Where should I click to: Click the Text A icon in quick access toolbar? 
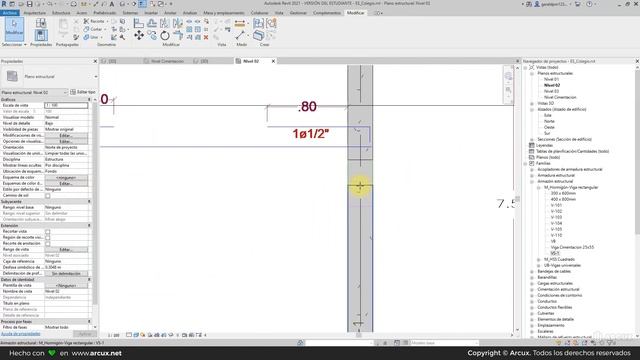tap(111, 4)
